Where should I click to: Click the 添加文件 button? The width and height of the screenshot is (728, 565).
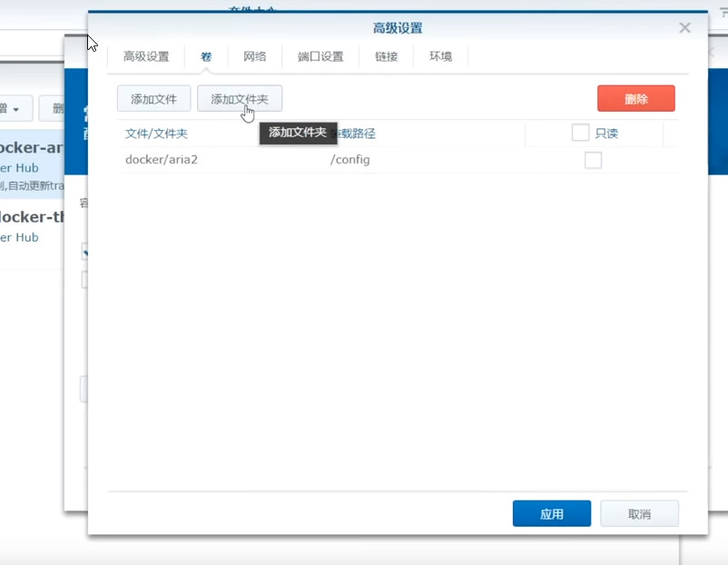152,97
